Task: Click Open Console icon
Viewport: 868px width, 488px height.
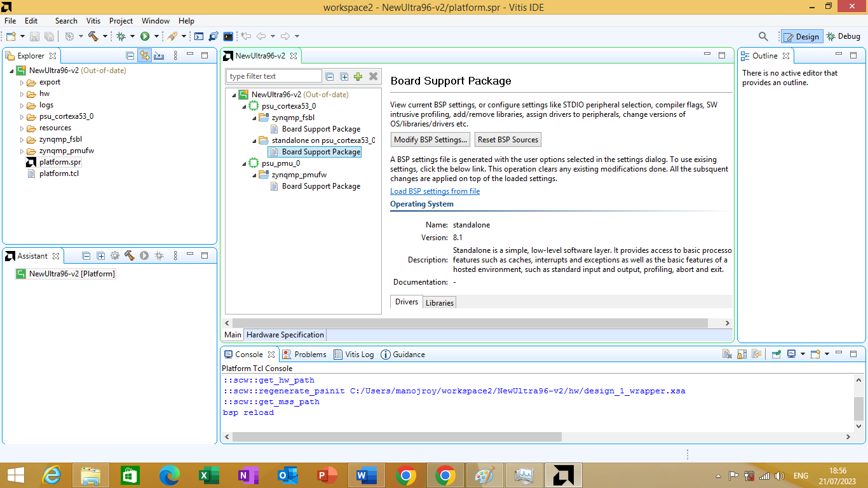Action: pyautogui.click(x=815, y=355)
